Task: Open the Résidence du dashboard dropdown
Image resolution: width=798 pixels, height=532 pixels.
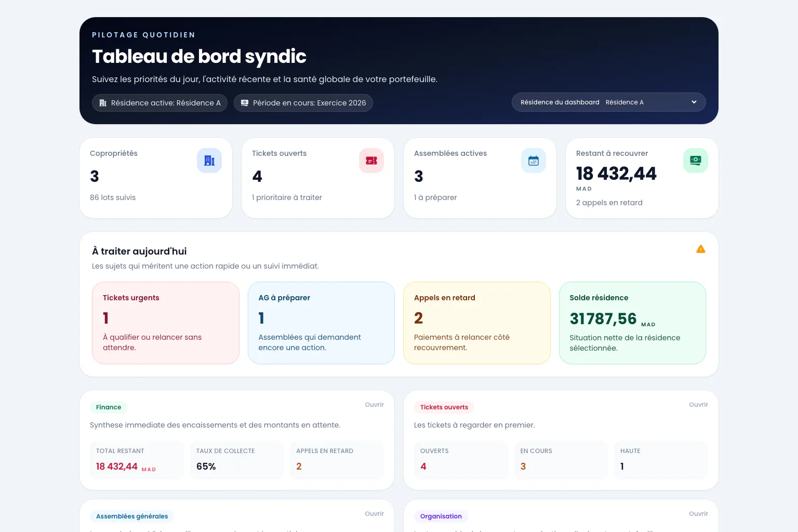Action: pyautogui.click(x=609, y=102)
